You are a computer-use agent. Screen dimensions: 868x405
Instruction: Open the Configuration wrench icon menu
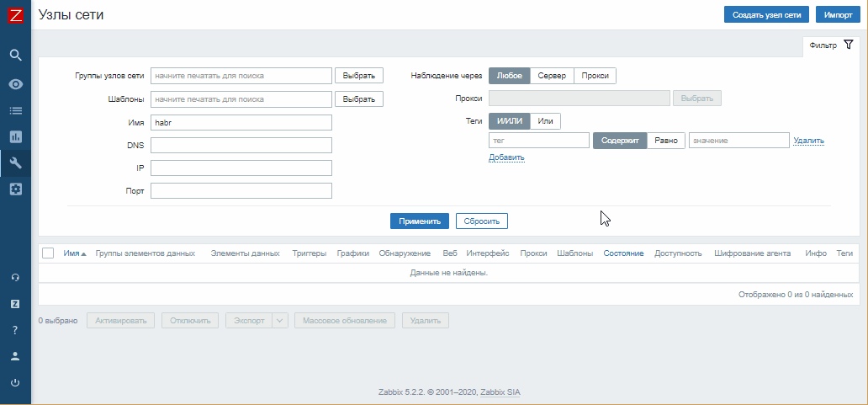click(16, 163)
